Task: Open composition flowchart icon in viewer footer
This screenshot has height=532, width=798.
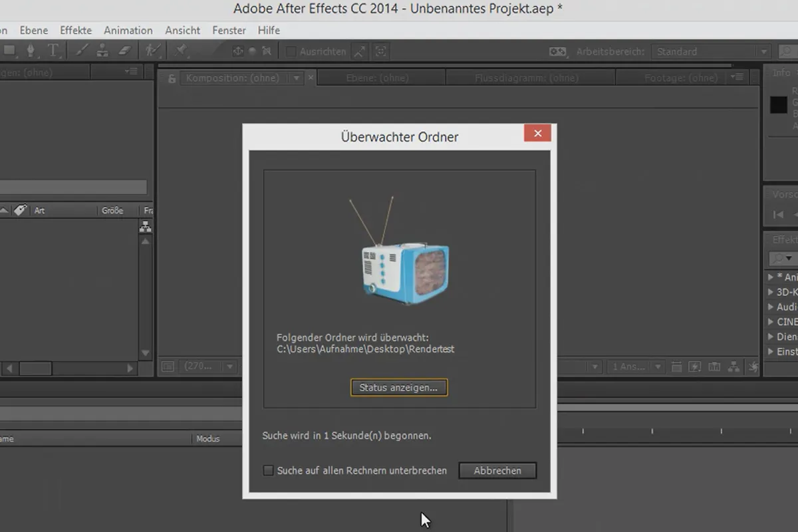Action: [733, 366]
